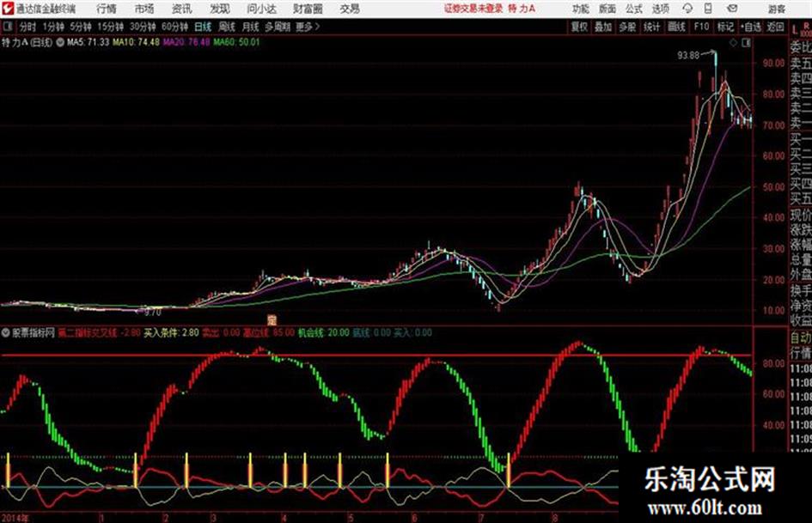Open the 画线 drawing tools
The image size is (812, 523).
676,27
